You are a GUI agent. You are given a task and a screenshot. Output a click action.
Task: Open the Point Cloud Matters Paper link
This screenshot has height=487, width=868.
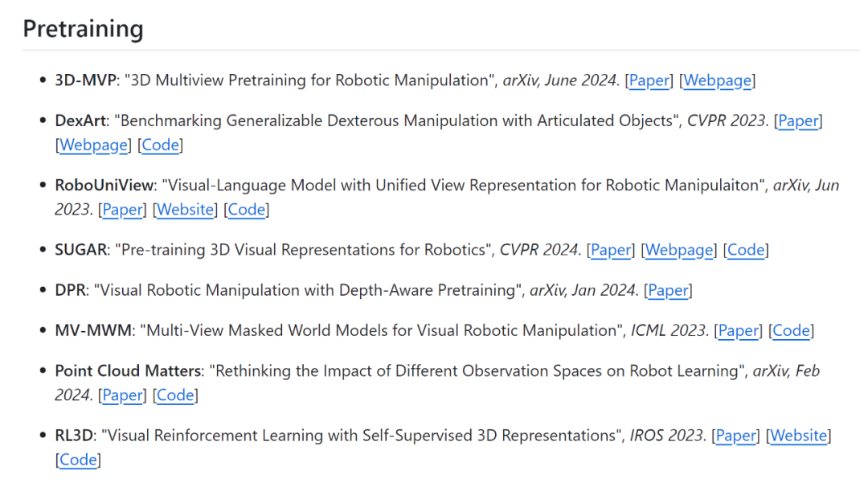(x=122, y=395)
